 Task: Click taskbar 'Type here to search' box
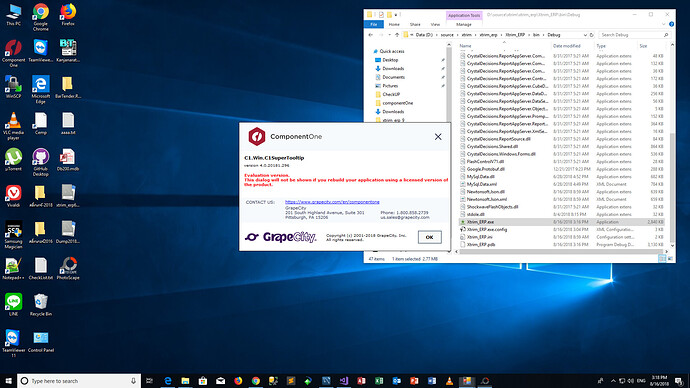tap(79, 381)
